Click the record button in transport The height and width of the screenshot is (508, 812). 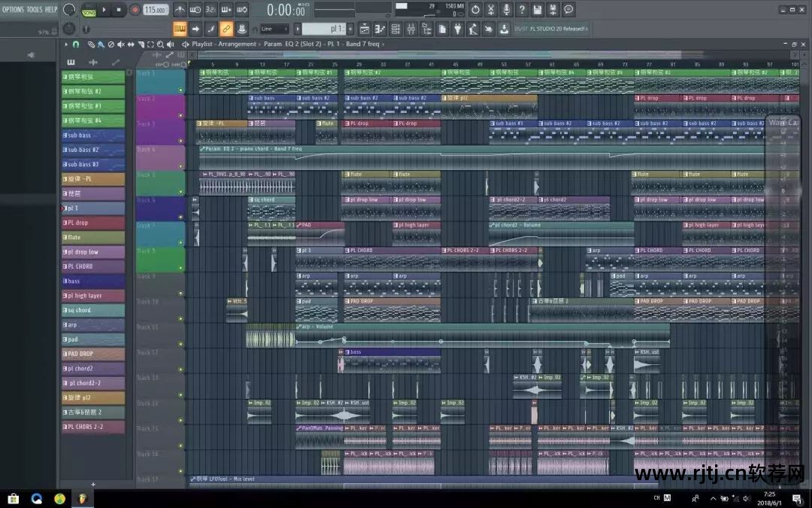pyautogui.click(x=135, y=10)
